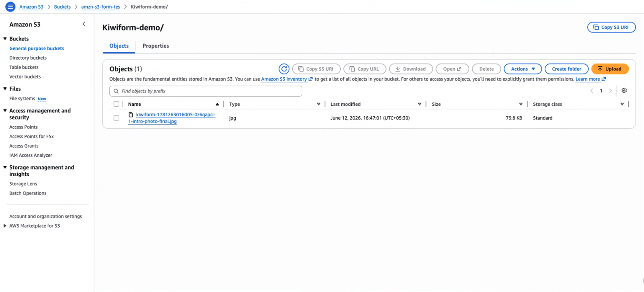Sort by Size column arrow
Image resolution: width=644 pixels, height=292 pixels.
(x=521, y=104)
